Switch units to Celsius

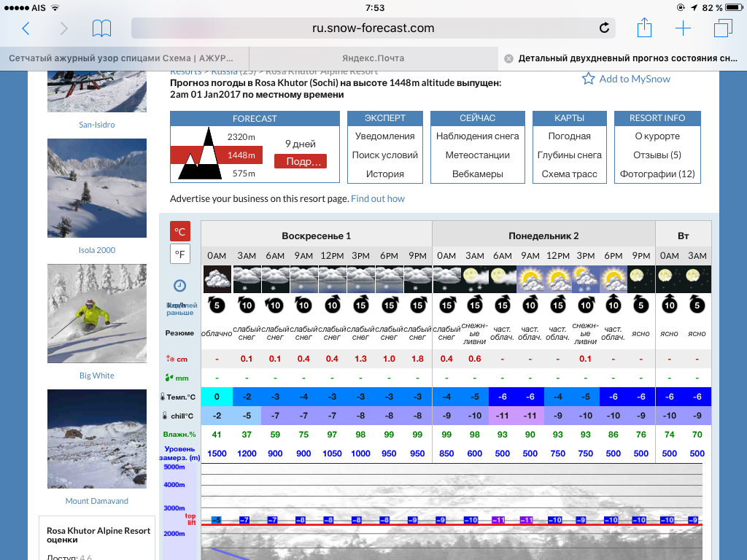180,231
